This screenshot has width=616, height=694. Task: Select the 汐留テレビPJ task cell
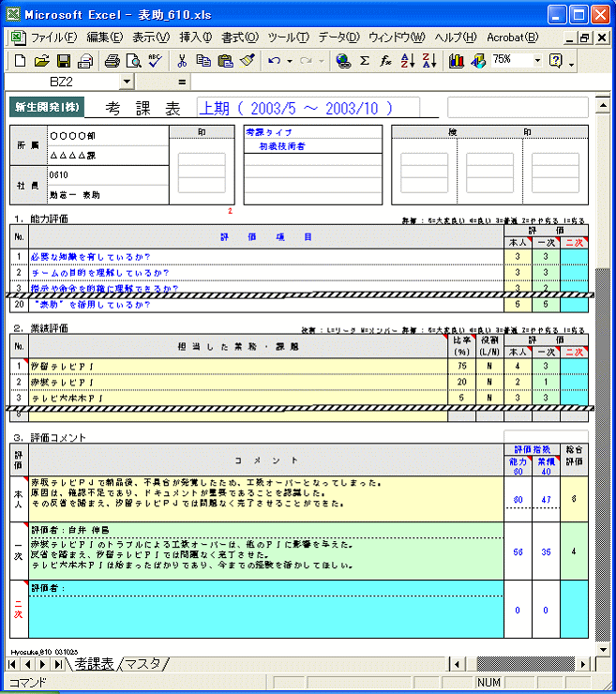238,367
